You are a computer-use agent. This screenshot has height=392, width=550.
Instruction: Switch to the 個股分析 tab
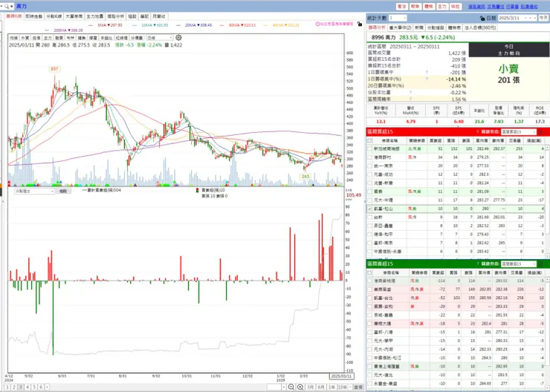click(x=115, y=16)
